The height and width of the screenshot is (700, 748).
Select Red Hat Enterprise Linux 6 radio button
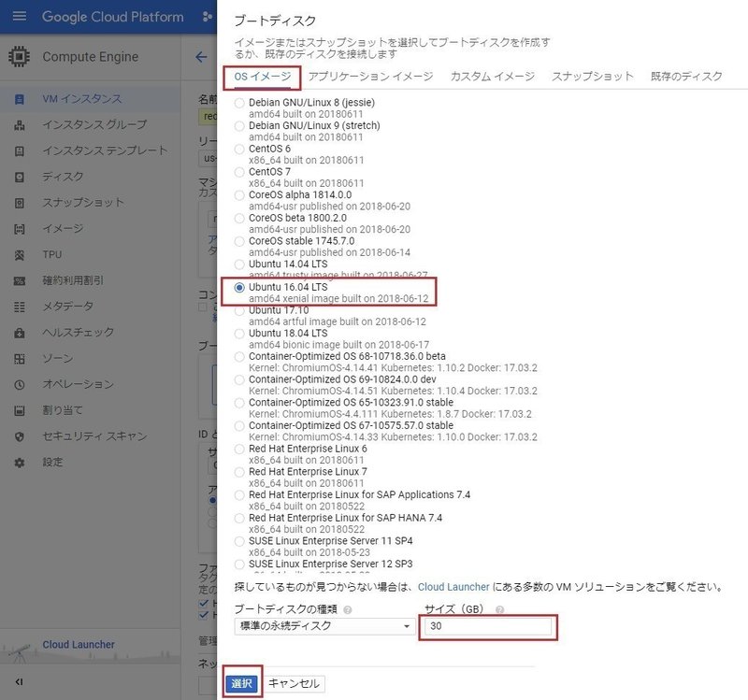(239, 449)
